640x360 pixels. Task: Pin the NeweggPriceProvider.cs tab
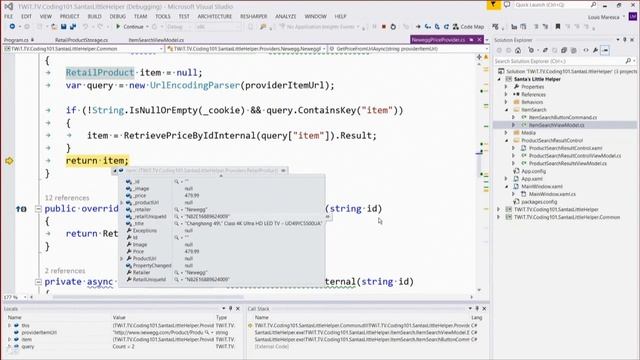coord(471,40)
